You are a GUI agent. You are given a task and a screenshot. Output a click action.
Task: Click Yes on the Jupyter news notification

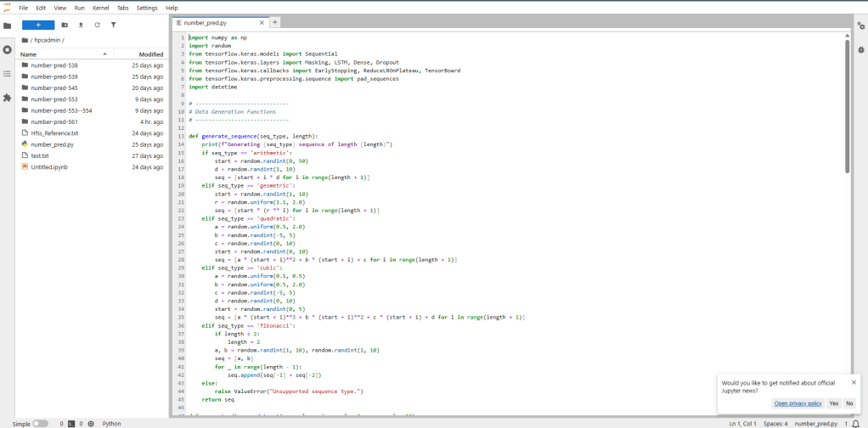833,403
